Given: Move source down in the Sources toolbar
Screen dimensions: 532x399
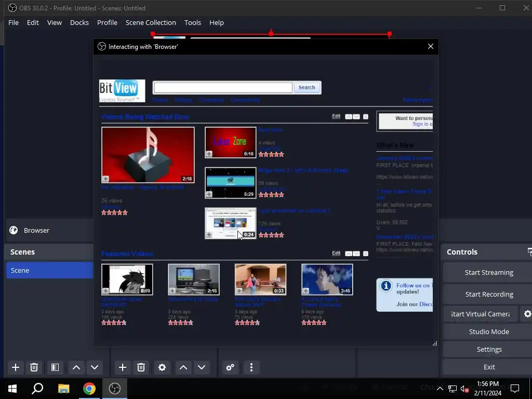Looking at the screenshot, I should [202, 367].
